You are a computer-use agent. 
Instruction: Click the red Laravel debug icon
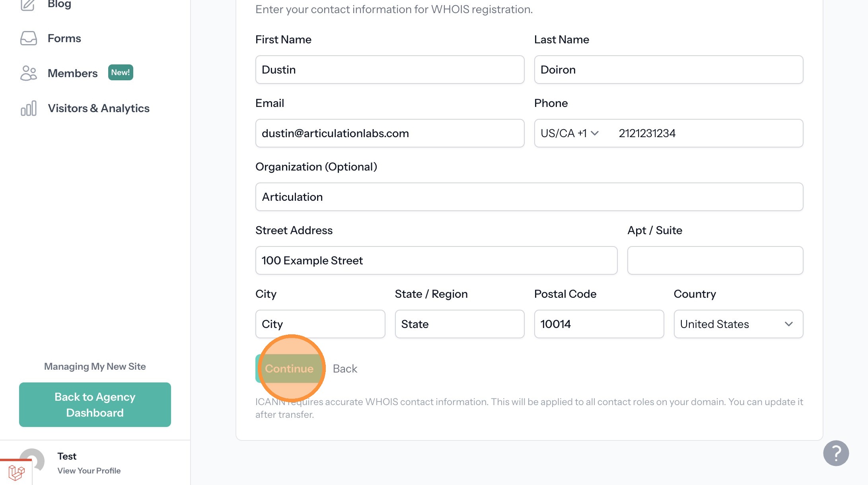(x=16, y=473)
